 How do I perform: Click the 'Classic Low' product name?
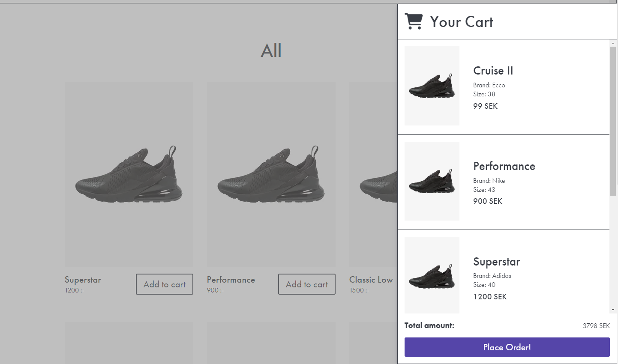pos(371,280)
